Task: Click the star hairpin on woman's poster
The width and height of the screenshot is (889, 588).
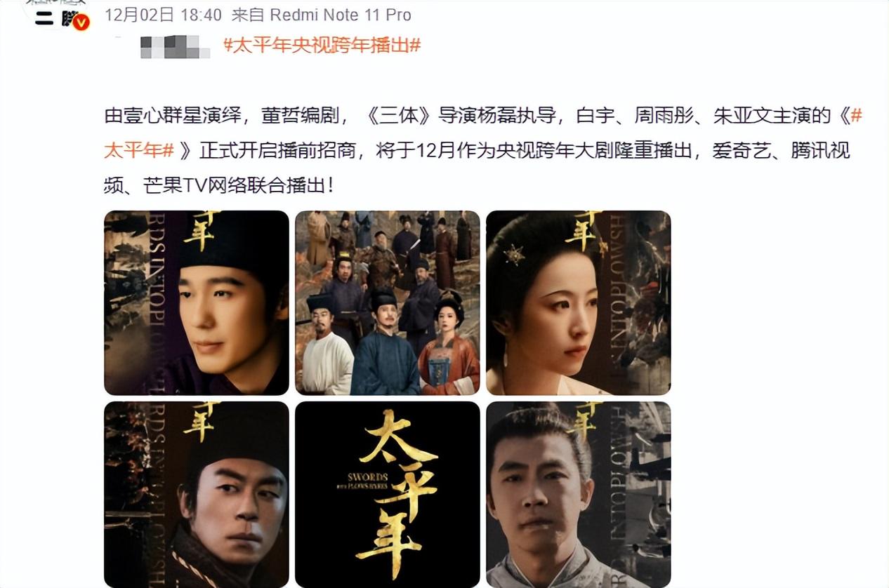Action: pos(514,253)
